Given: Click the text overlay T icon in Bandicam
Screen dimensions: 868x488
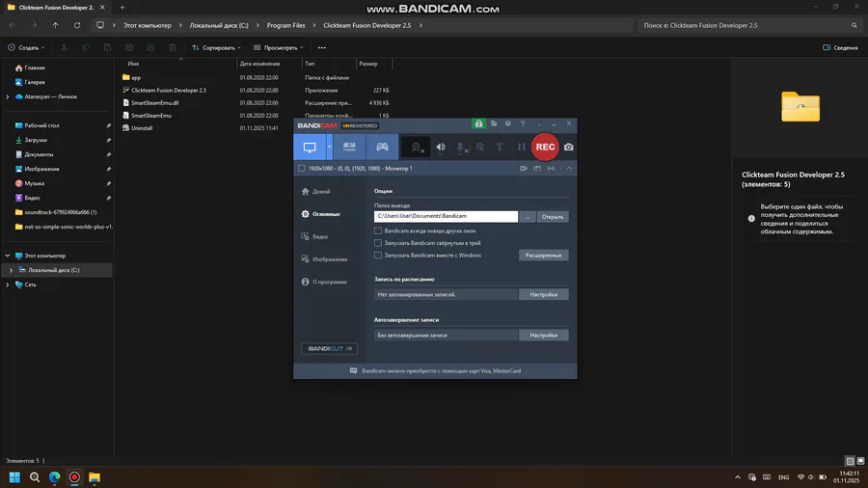Looking at the screenshot, I should point(500,148).
